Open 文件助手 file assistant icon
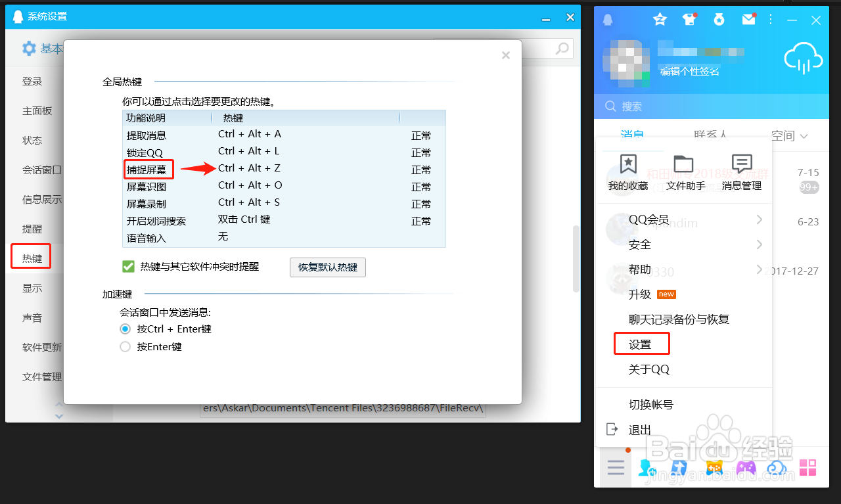The width and height of the screenshot is (841, 504). click(x=685, y=173)
